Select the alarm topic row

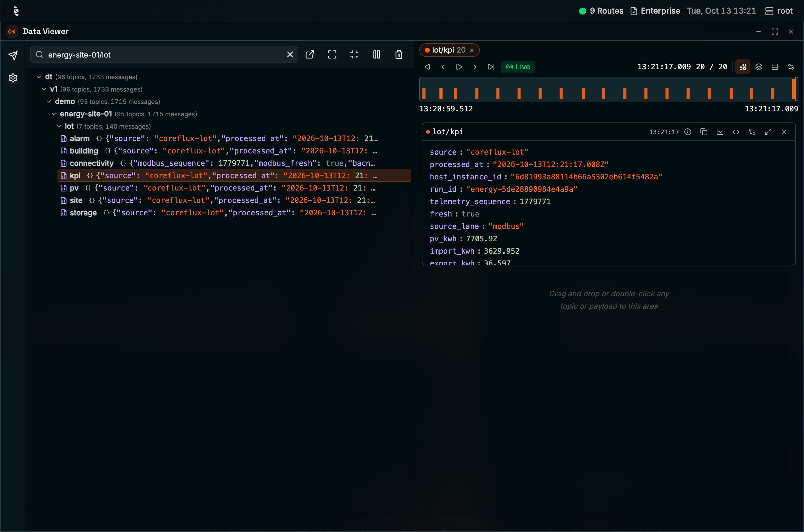(234, 139)
